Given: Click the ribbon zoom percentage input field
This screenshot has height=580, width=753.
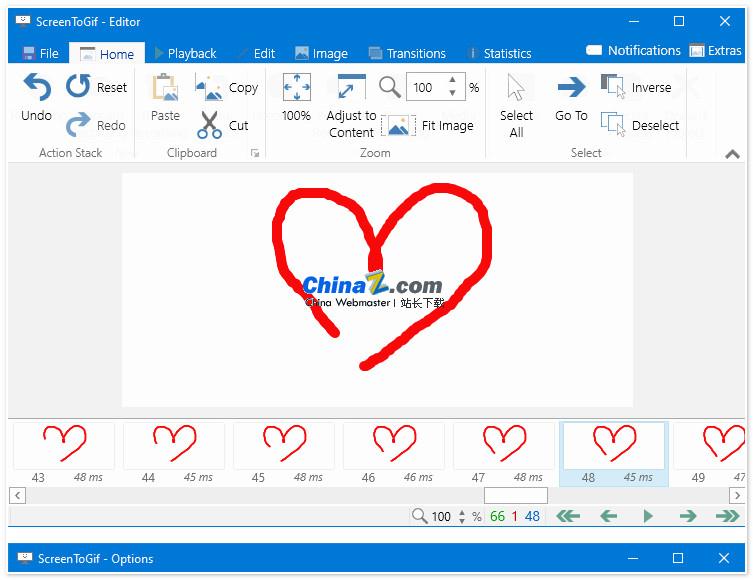Looking at the screenshot, I should 427,87.
